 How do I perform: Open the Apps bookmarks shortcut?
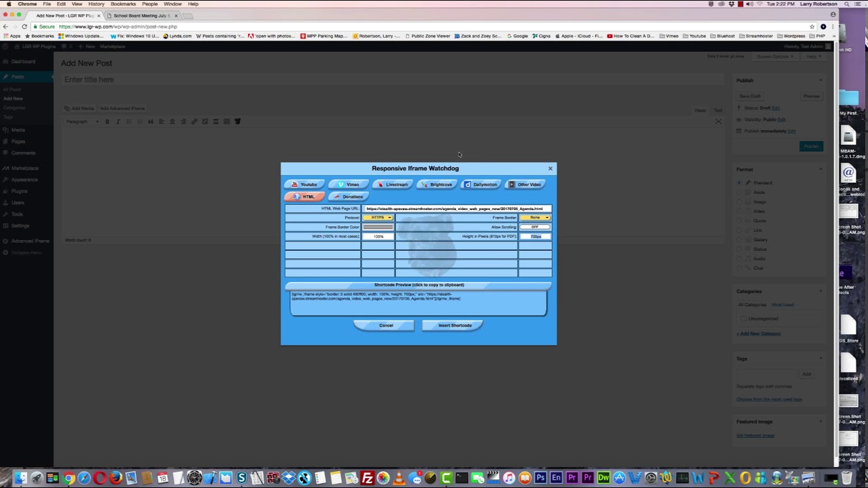pos(12,36)
